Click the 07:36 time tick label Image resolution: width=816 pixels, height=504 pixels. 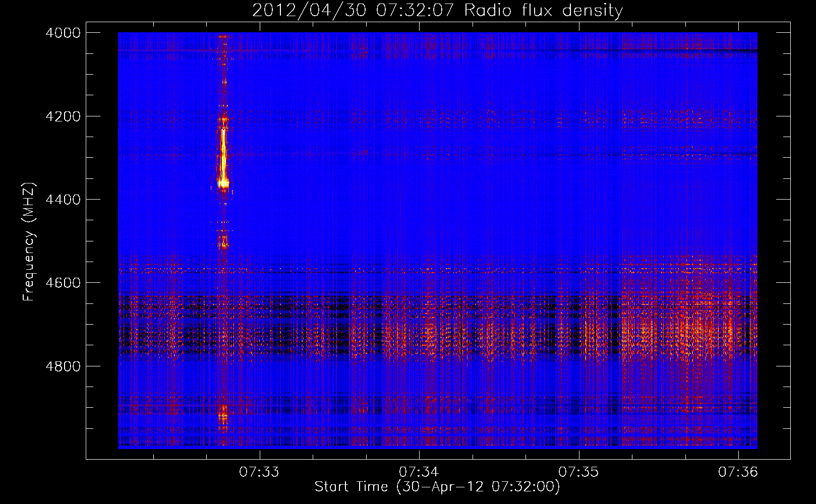tap(738, 472)
